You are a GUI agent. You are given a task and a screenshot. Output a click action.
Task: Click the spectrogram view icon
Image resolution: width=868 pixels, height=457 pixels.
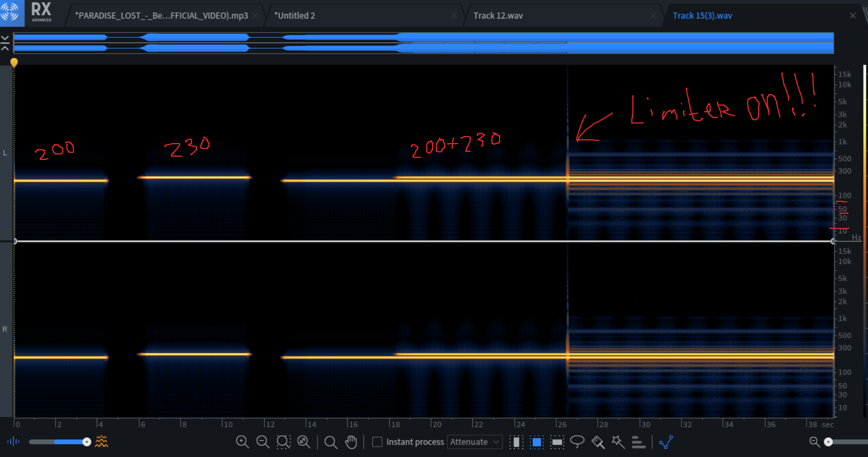101,442
